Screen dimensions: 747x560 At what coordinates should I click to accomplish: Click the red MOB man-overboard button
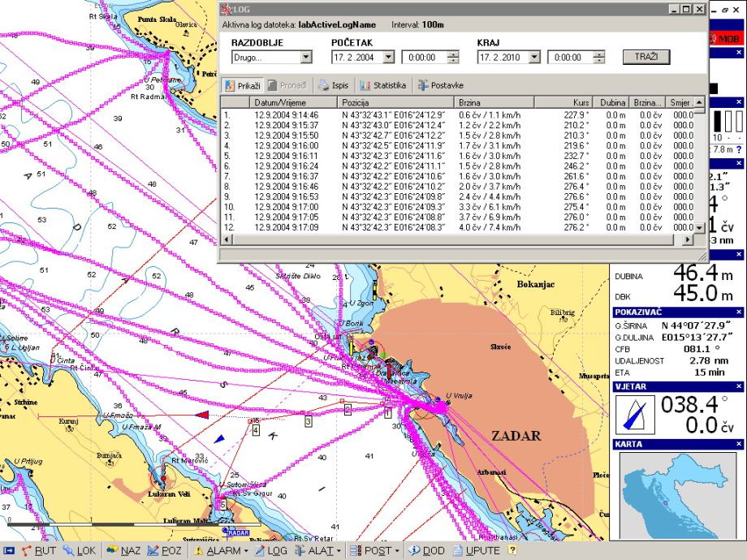[726, 39]
